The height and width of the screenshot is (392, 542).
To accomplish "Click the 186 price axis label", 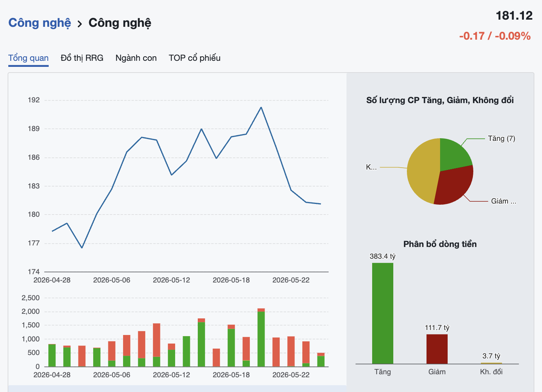I will coord(34,157).
